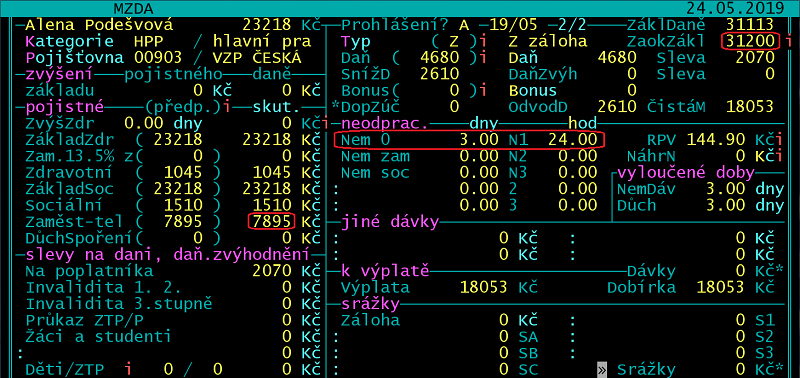Click the info marker next to NáhrN

click(779, 156)
